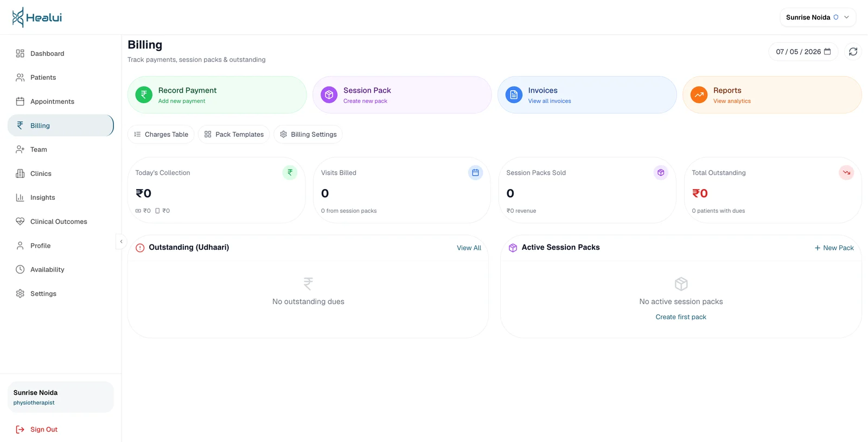Click the alert icon beside Outstanding (Udhaari)

click(x=140, y=248)
